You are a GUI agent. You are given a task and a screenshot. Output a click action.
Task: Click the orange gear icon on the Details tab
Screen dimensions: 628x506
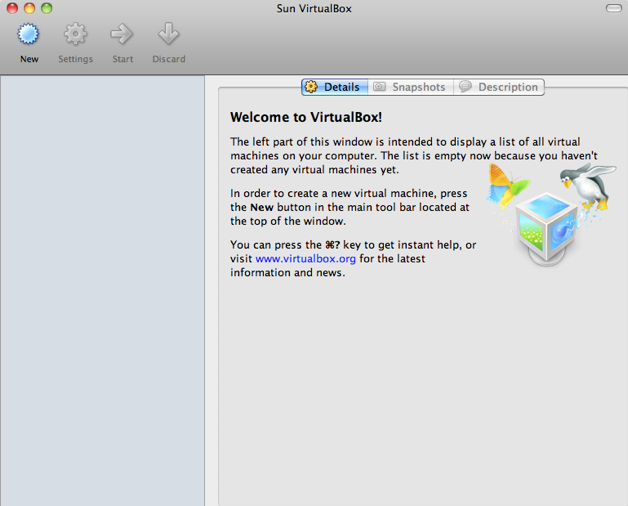pos(311,87)
